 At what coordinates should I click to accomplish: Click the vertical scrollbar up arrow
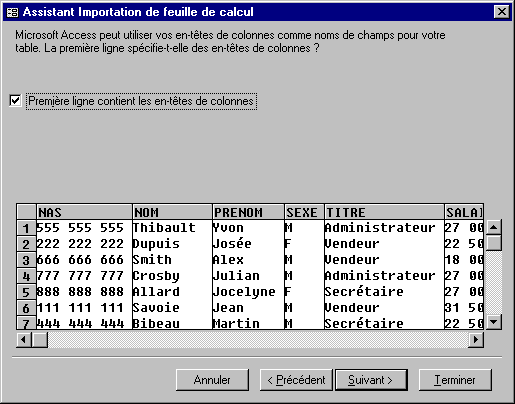pyautogui.click(x=494, y=227)
